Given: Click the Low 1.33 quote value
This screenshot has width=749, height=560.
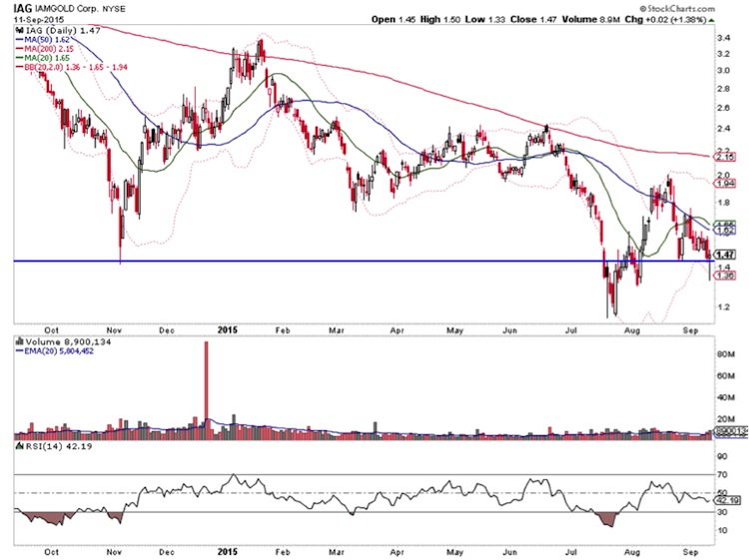Looking at the screenshot, I should (x=484, y=20).
